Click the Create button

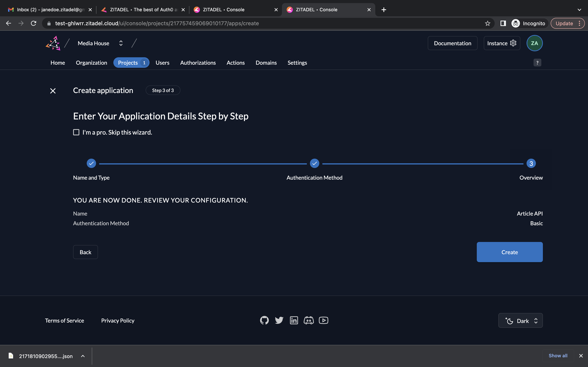[509, 252]
